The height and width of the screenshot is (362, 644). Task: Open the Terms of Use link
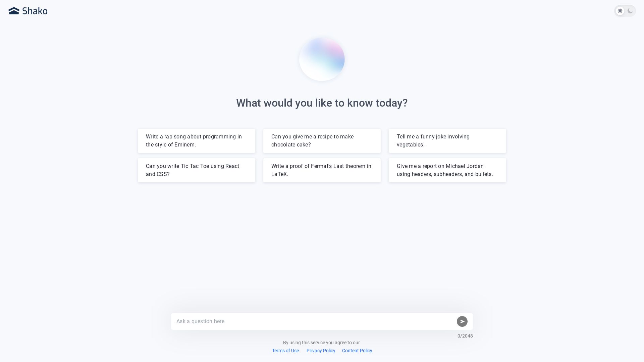(285, 351)
